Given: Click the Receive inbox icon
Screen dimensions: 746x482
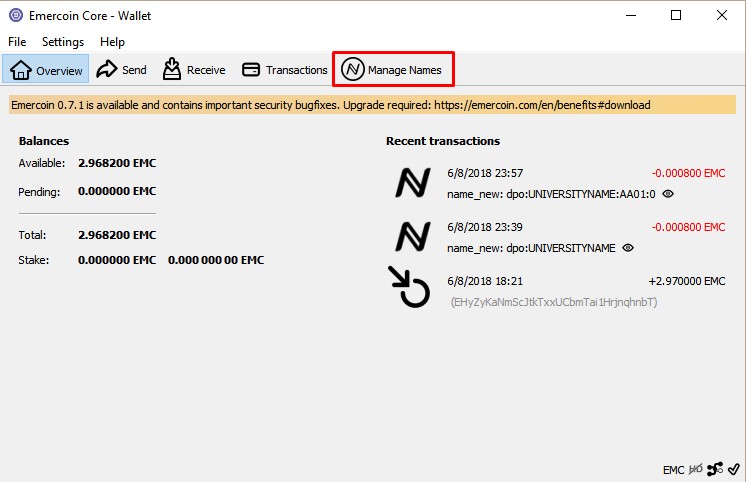Looking at the screenshot, I should (x=172, y=69).
